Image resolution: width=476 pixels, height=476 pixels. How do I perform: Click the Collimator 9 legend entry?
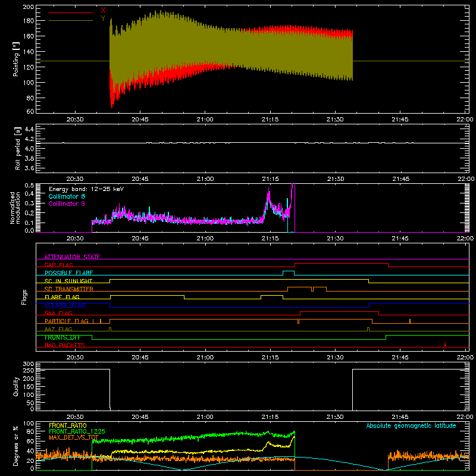67,203
